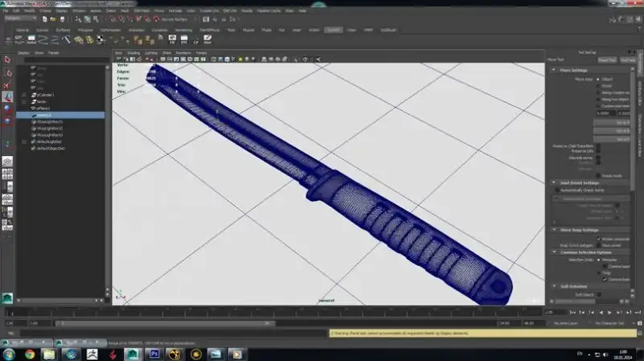This screenshot has height=361, width=644.
Task: Click the Reset Tool button
Action: pos(608,59)
